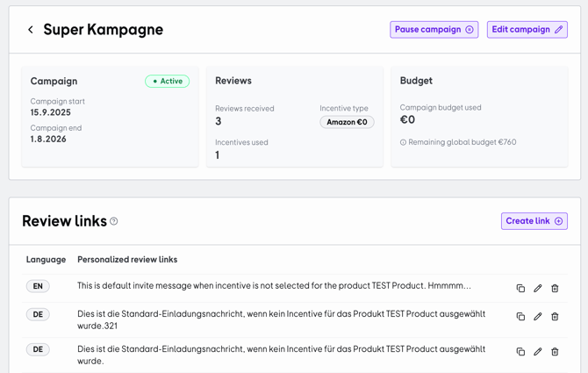
Task: Click the Language column header
Action: (x=46, y=260)
